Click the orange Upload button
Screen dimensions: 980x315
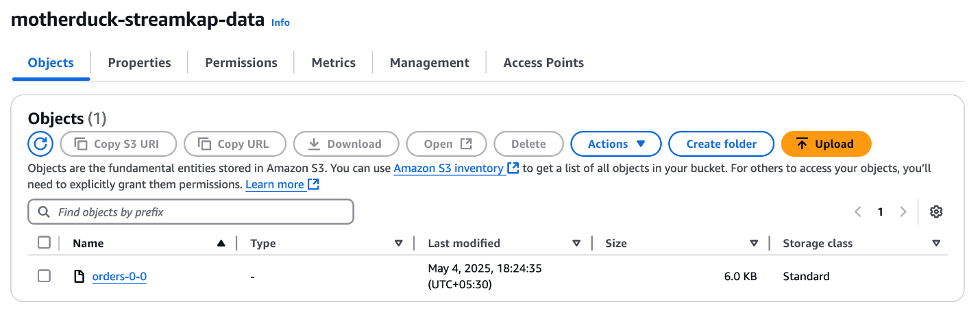pyautogui.click(x=826, y=144)
